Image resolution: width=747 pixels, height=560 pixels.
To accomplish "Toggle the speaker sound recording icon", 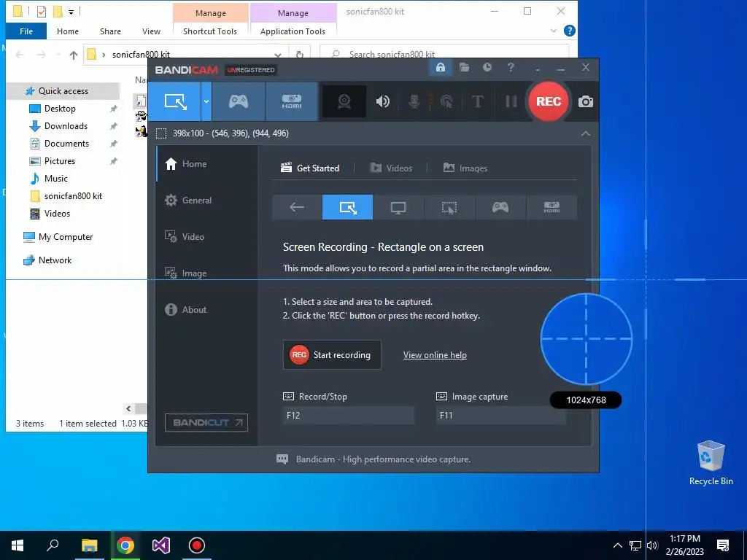I will click(382, 101).
